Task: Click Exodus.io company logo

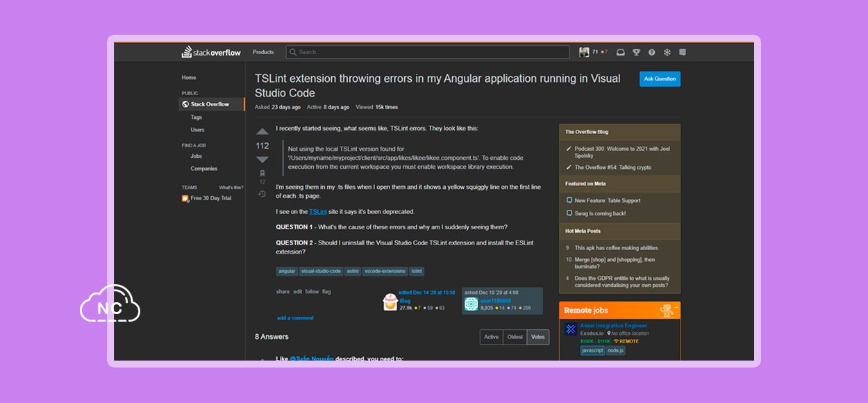Action: point(570,329)
